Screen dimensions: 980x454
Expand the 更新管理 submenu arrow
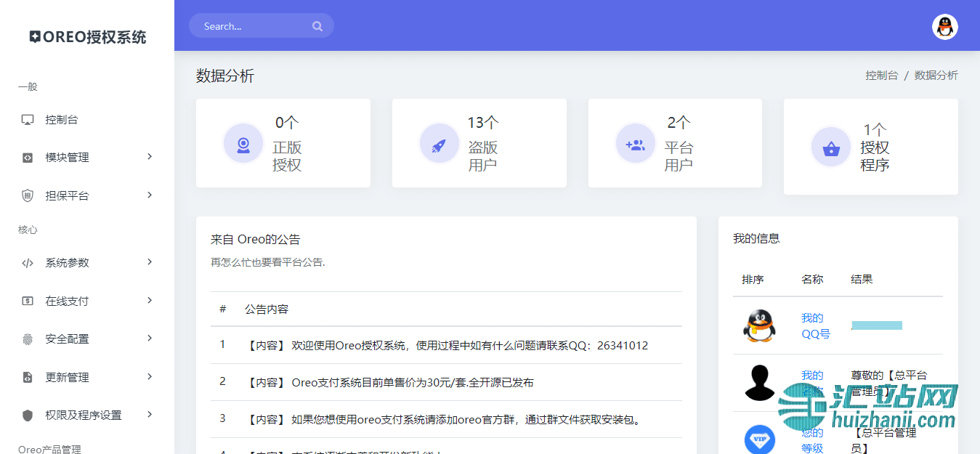(150, 376)
